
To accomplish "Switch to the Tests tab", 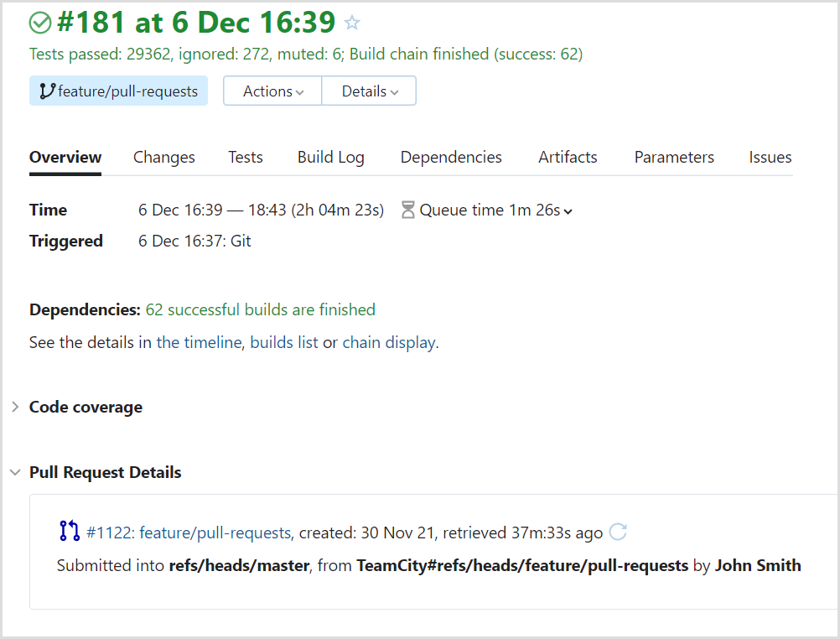I will click(245, 157).
